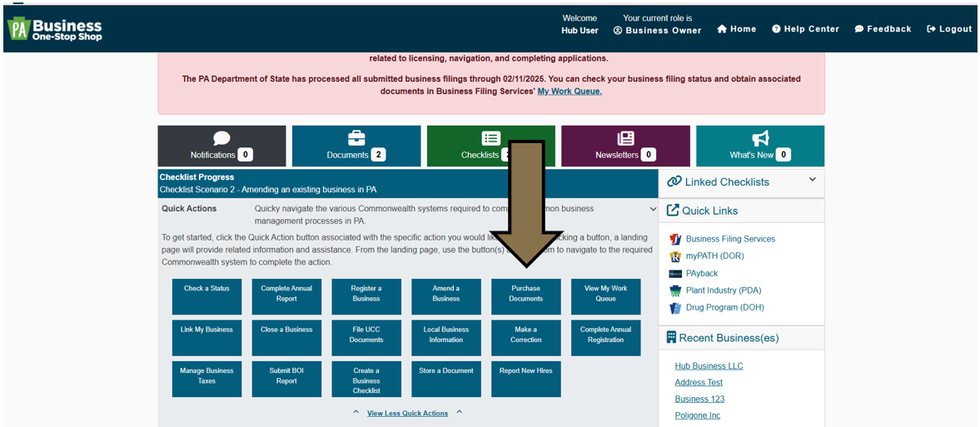Click the Link My Business button

tap(206, 338)
